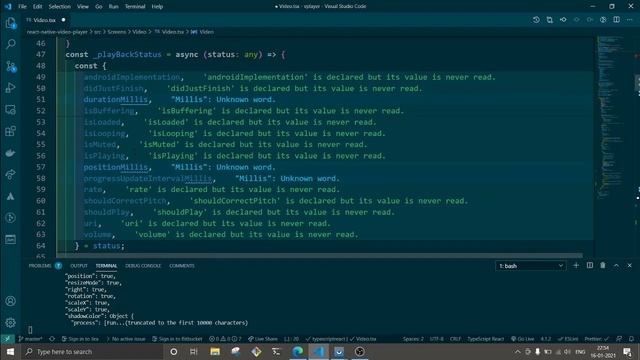This screenshot has width=640, height=360.
Task: Click Prettier status in status bar
Action: click(x=596, y=339)
